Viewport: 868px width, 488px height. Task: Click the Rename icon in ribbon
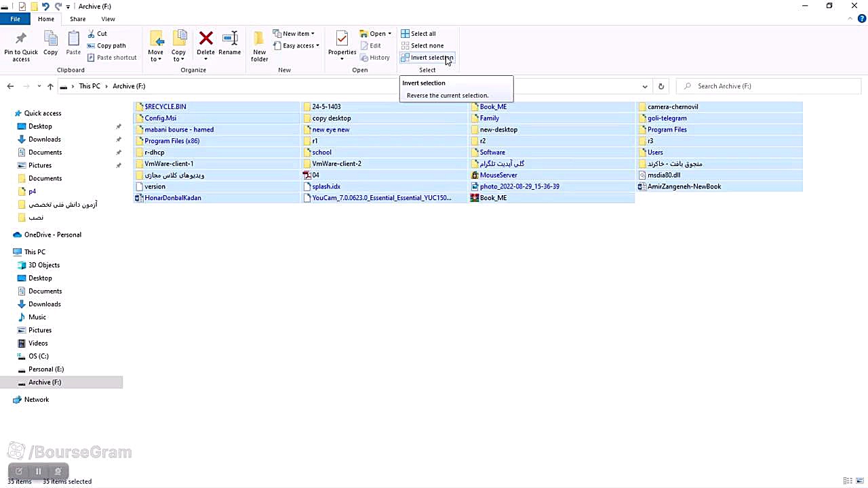pyautogui.click(x=230, y=39)
